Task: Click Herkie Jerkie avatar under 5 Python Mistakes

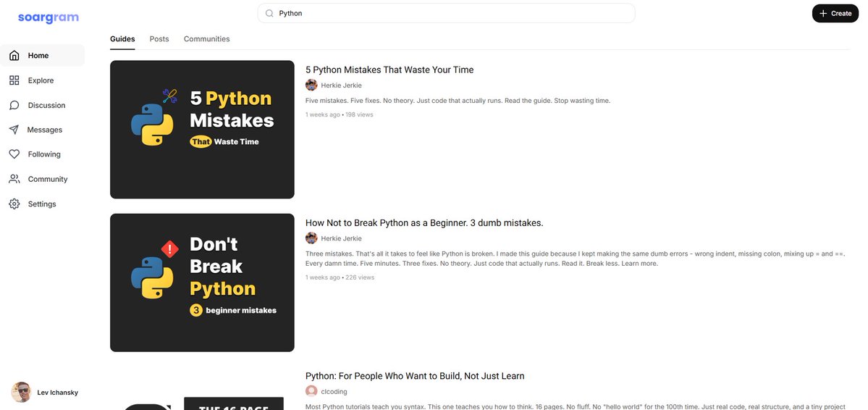Action: coord(312,85)
